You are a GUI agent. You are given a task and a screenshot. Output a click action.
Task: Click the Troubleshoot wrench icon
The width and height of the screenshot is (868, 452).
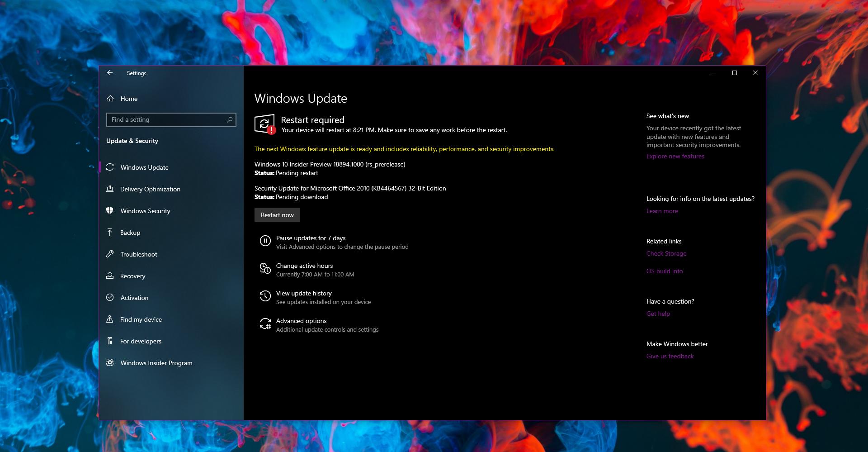[110, 254]
